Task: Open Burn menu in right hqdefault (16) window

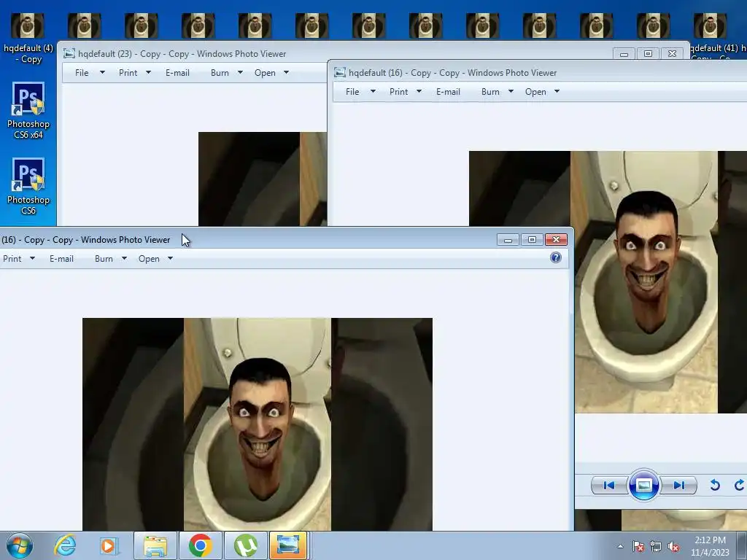Action: (x=490, y=92)
